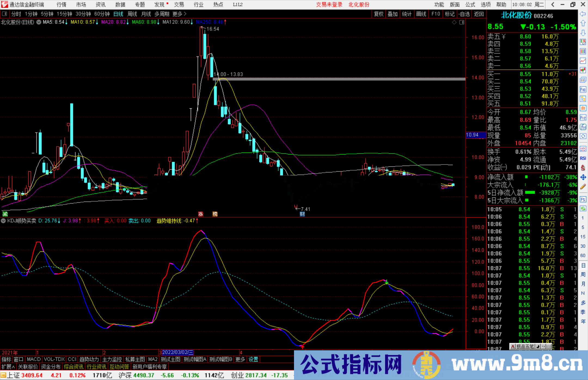Click the 复权 button
The image size is (588, 380).
tap(378, 14)
